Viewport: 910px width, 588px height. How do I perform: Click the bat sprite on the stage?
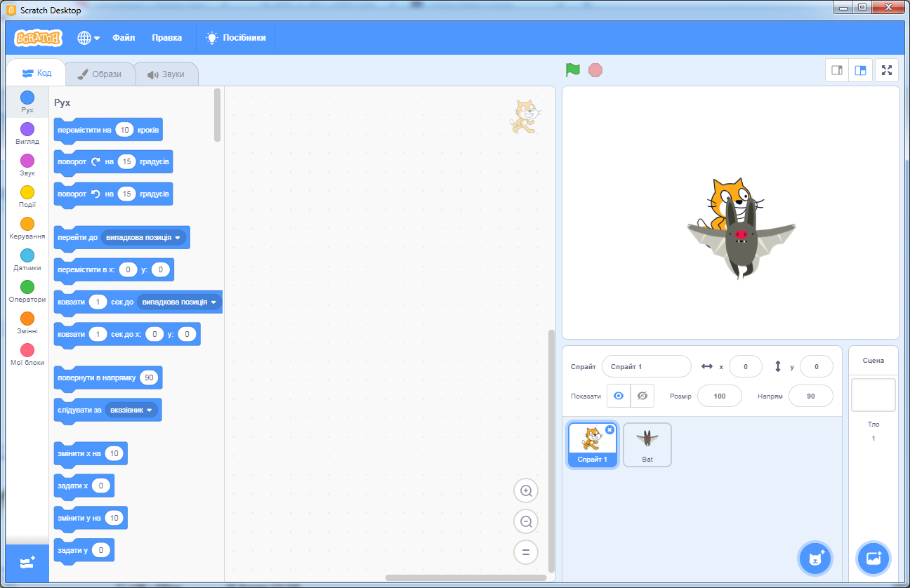[x=741, y=239]
